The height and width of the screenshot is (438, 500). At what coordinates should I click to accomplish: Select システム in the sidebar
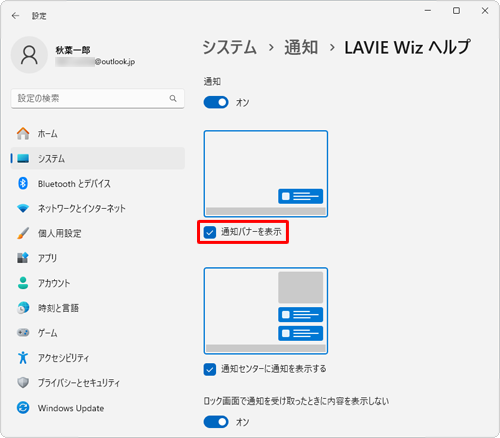click(x=98, y=158)
